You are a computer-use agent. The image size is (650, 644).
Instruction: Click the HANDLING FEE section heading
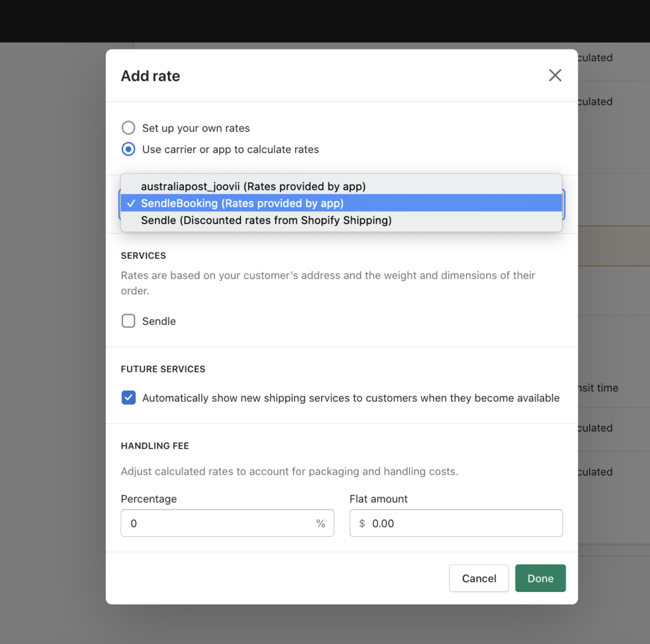pos(155,446)
